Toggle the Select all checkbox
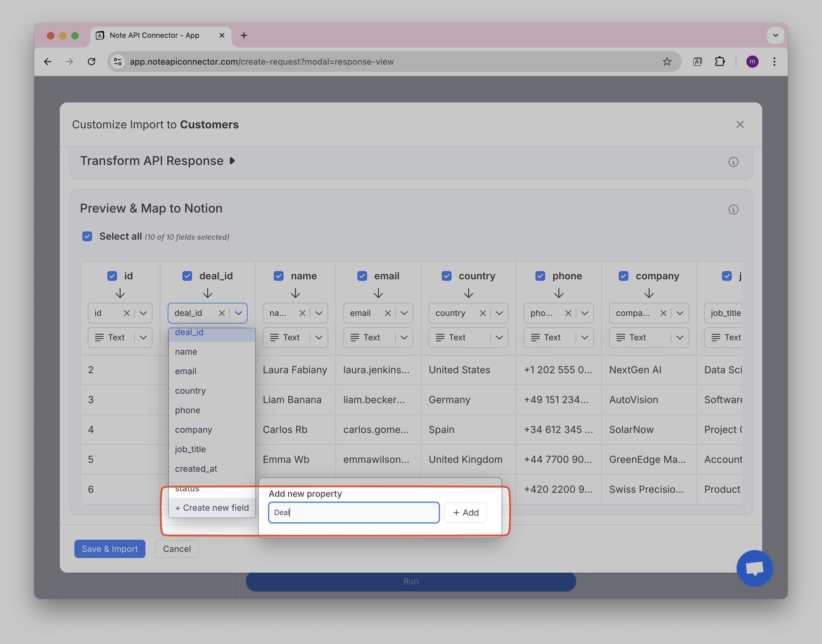This screenshot has height=644, width=822. [87, 236]
